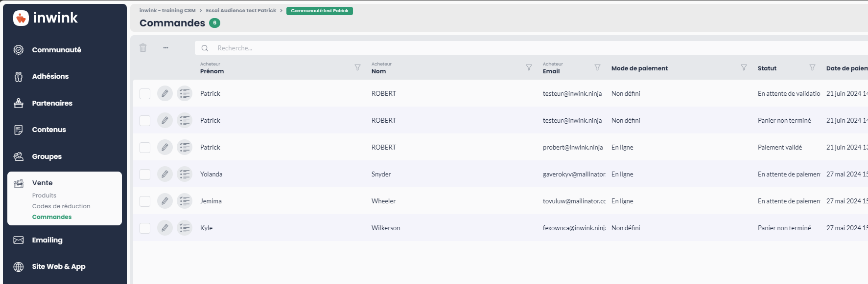This screenshot has height=284, width=868.
Task: Click the Adhésions sidebar icon
Action: pyautogui.click(x=19, y=76)
